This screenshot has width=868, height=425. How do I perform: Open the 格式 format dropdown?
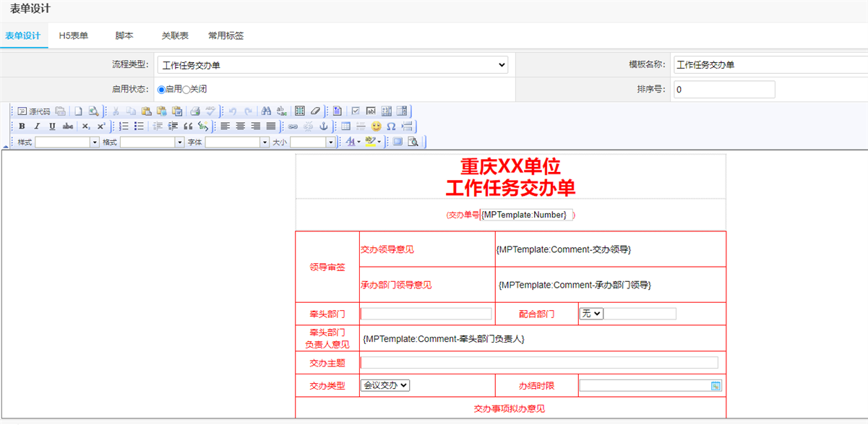coord(152,142)
